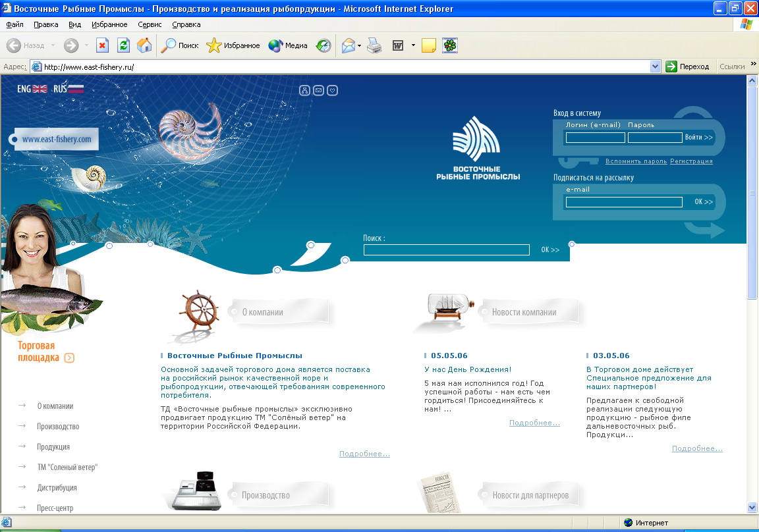759x532 pixels.
Task: Print the page using the printer icon
Action: (x=374, y=45)
